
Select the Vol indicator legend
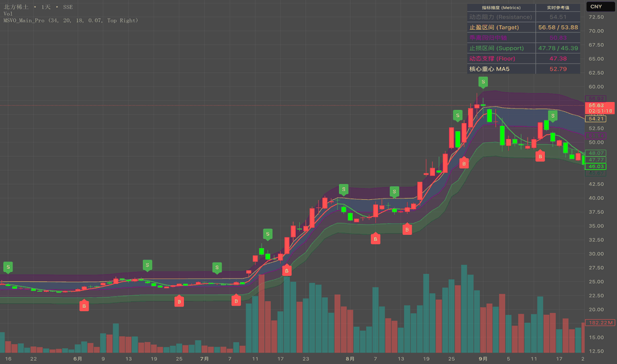[x=8, y=14]
